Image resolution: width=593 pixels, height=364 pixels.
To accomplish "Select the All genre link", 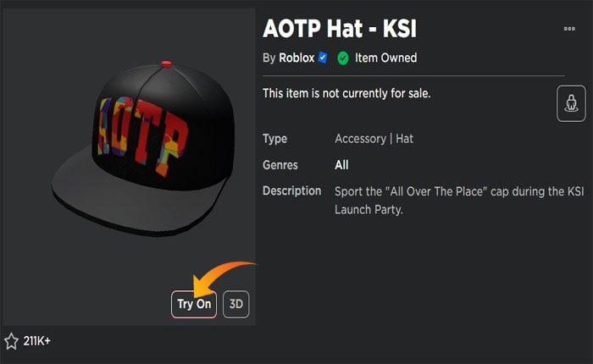I will (341, 165).
